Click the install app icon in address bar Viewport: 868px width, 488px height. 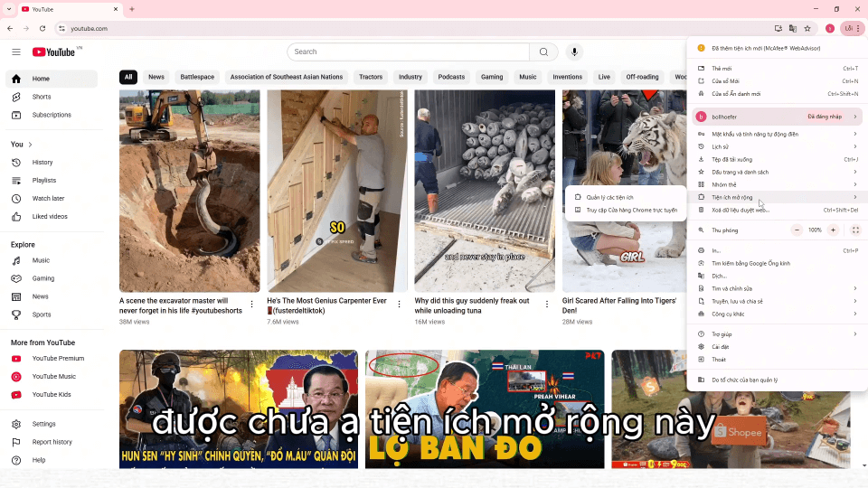[778, 28]
